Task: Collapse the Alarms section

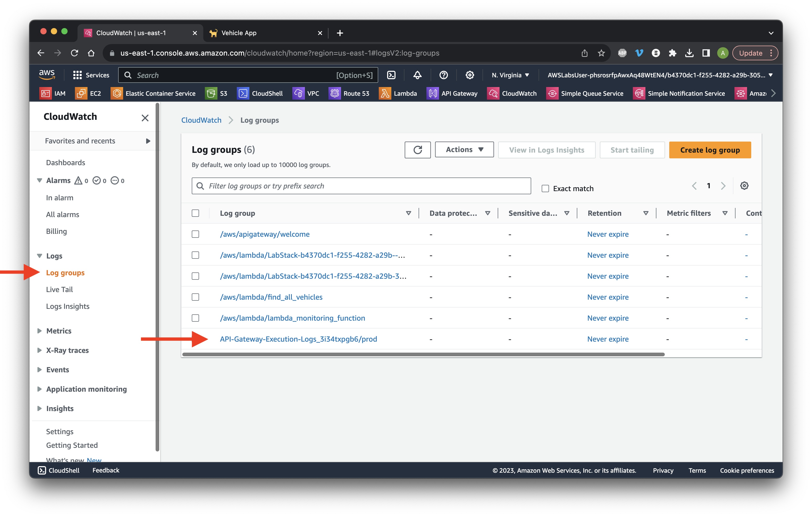Action: [40, 181]
